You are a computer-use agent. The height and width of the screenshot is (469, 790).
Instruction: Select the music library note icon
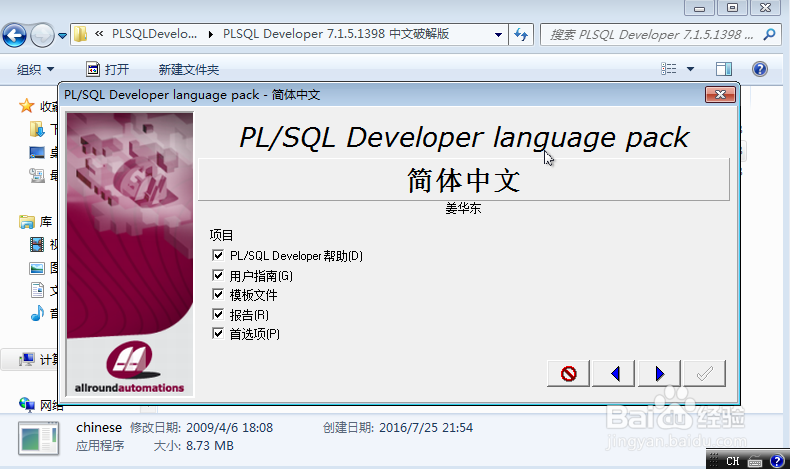[x=37, y=313]
